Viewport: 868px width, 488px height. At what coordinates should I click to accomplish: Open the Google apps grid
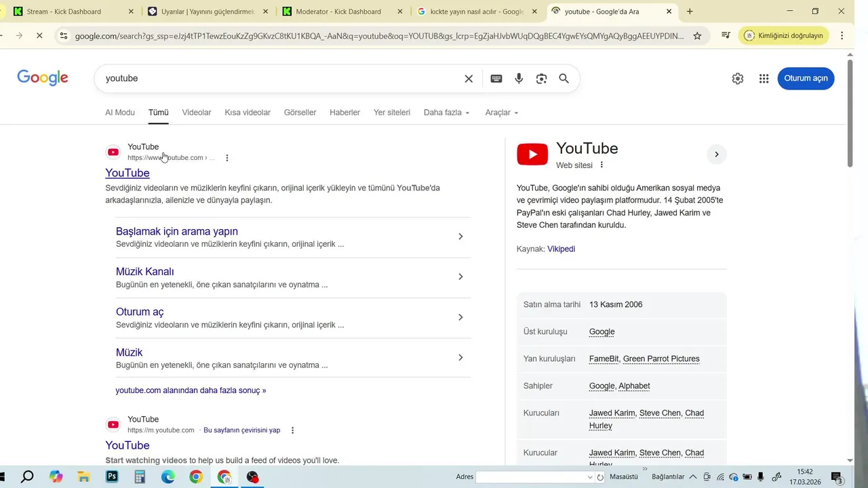[x=764, y=79]
